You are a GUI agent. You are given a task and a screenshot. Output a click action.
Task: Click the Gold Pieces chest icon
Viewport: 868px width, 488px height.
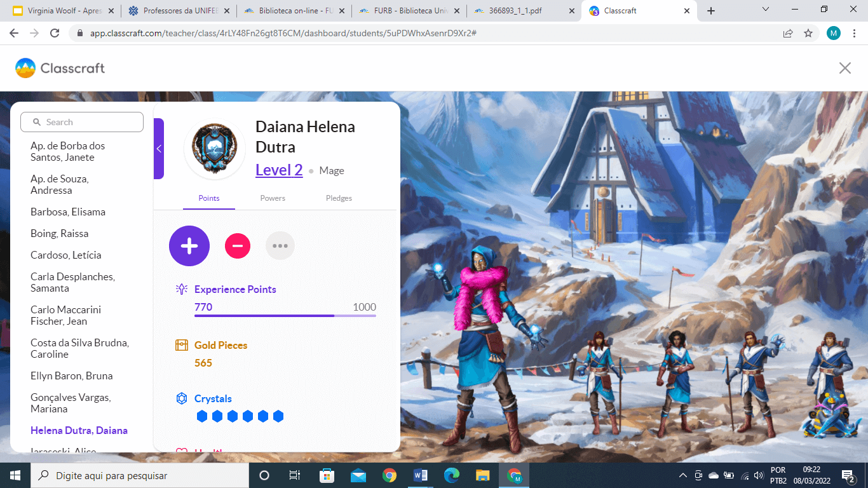pyautogui.click(x=182, y=345)
